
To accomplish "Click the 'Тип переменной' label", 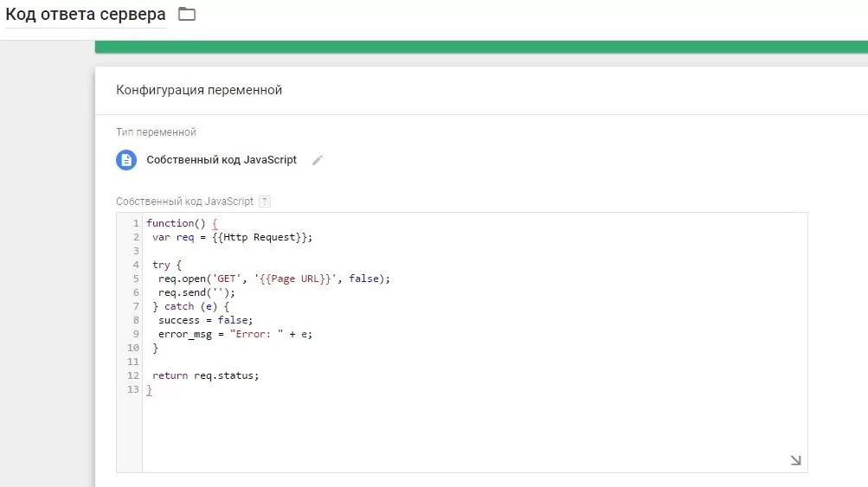I will [x=156, y=132].
